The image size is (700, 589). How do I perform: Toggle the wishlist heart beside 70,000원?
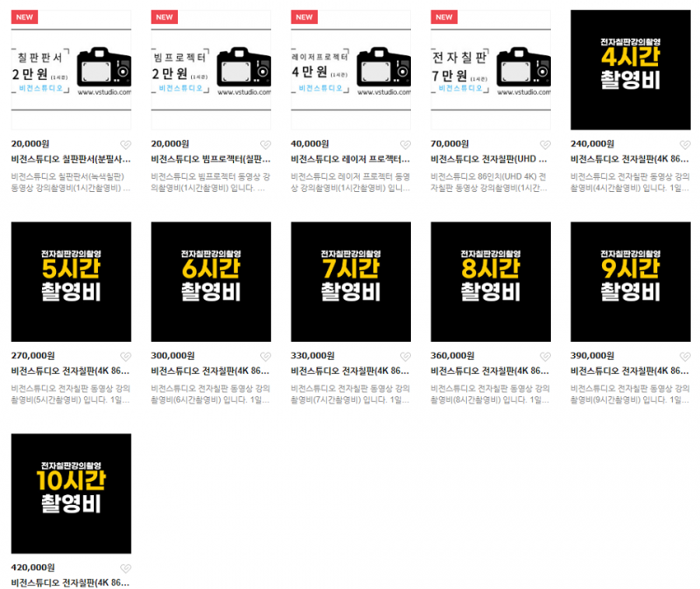tap(545, 145)
